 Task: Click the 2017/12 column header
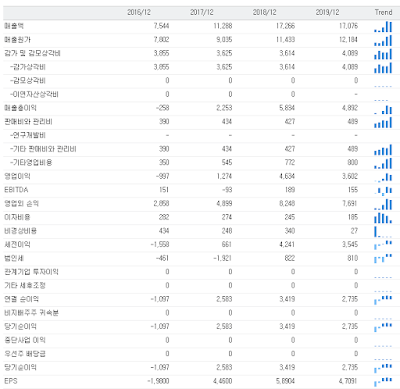click(202, 13)
